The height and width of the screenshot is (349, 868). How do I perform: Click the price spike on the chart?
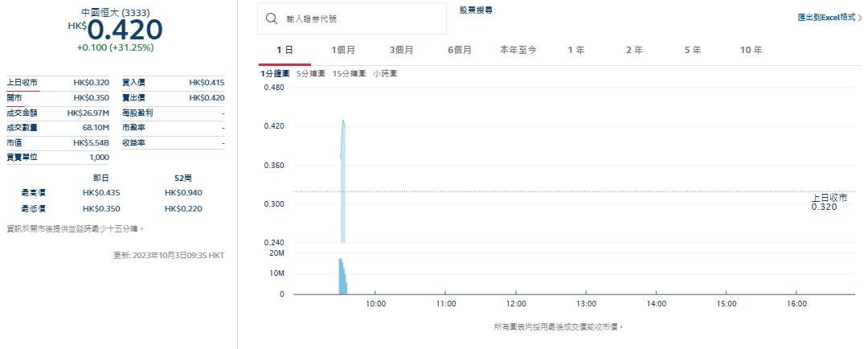click(x=343, y=181)
